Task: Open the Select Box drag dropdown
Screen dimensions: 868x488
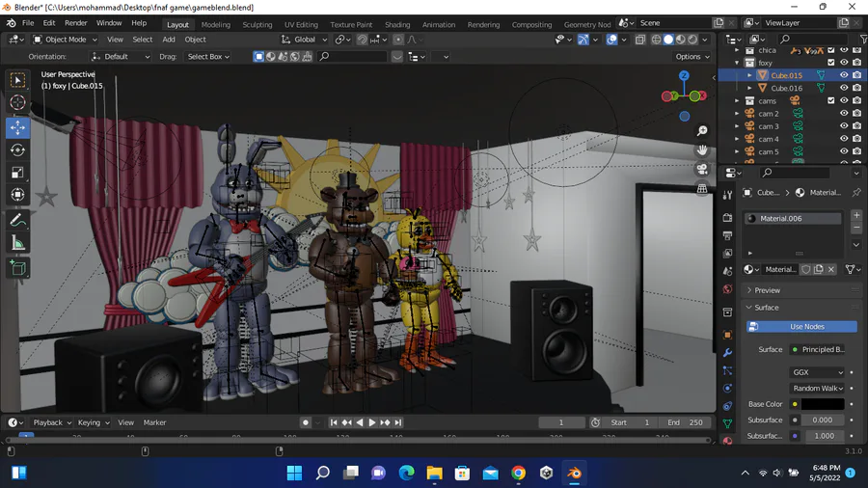Action: click(207, 57)
